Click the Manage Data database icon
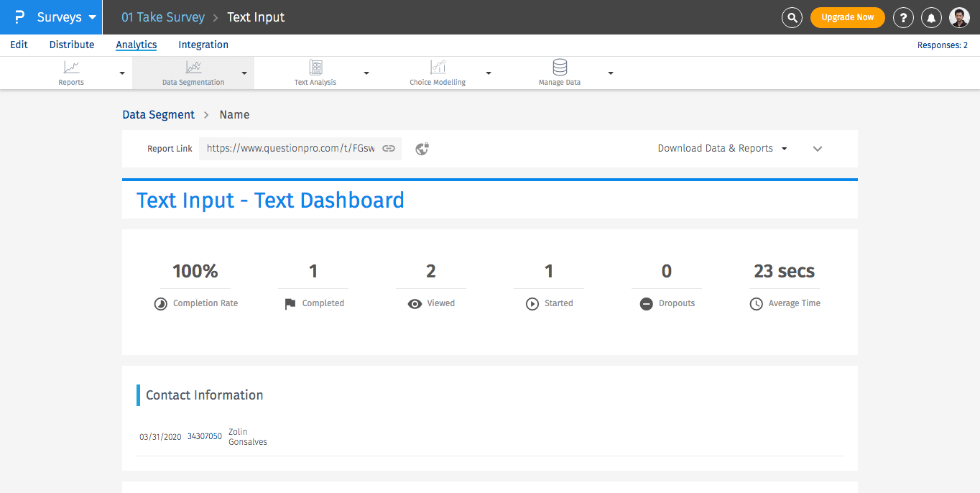 [560, 68]
